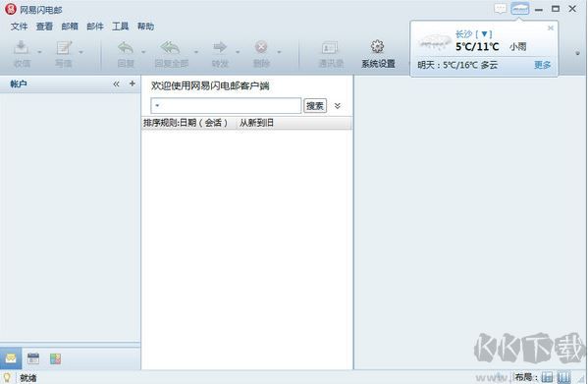Click the 收信 receive mail icon

(x=22, y=47)
